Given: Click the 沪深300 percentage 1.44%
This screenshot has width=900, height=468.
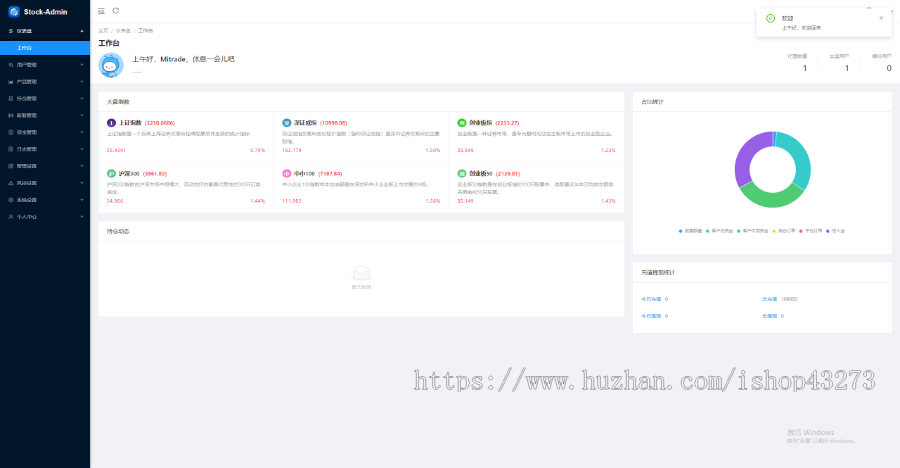Looking at the screenshot, I should (x=258, y=201).
